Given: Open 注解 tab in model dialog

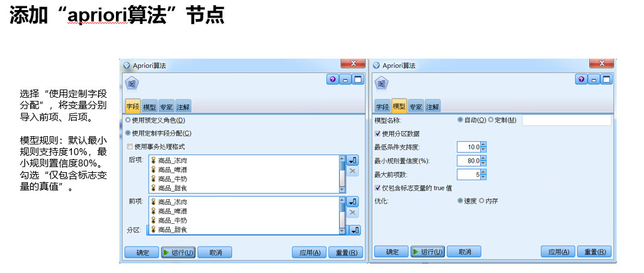Looking at the screenshot, I should click(x=432, y=107).
